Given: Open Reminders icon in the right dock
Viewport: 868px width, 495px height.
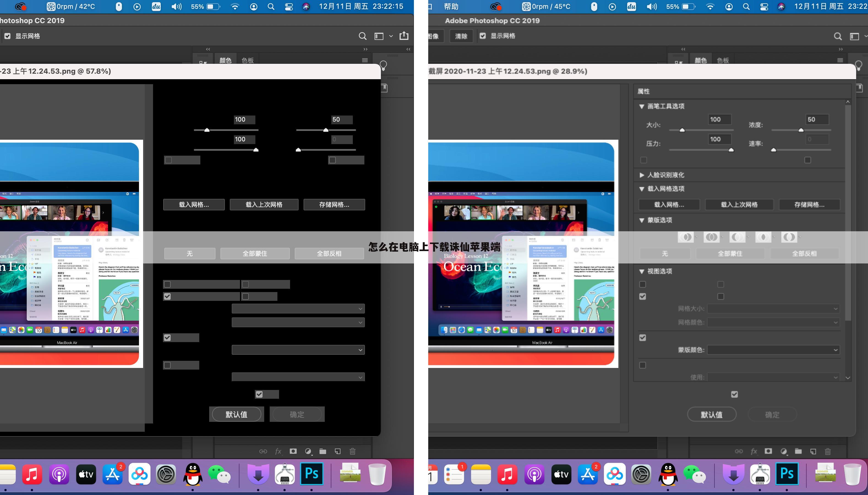Looking at the screenshot, I should tap(455, 474).
